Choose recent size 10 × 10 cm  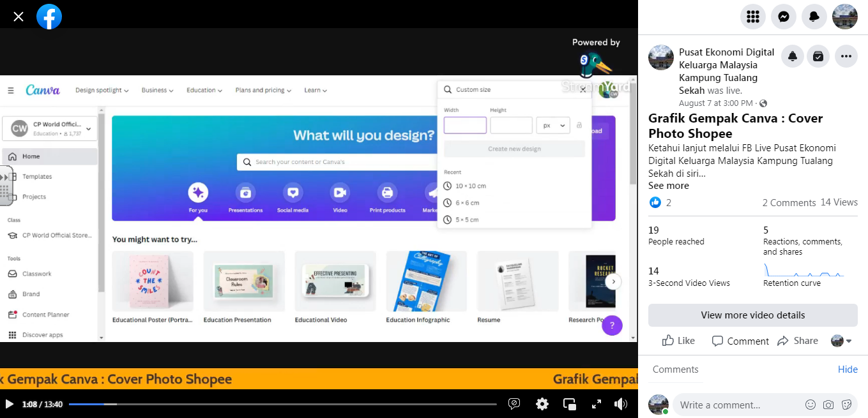(464, 186)
